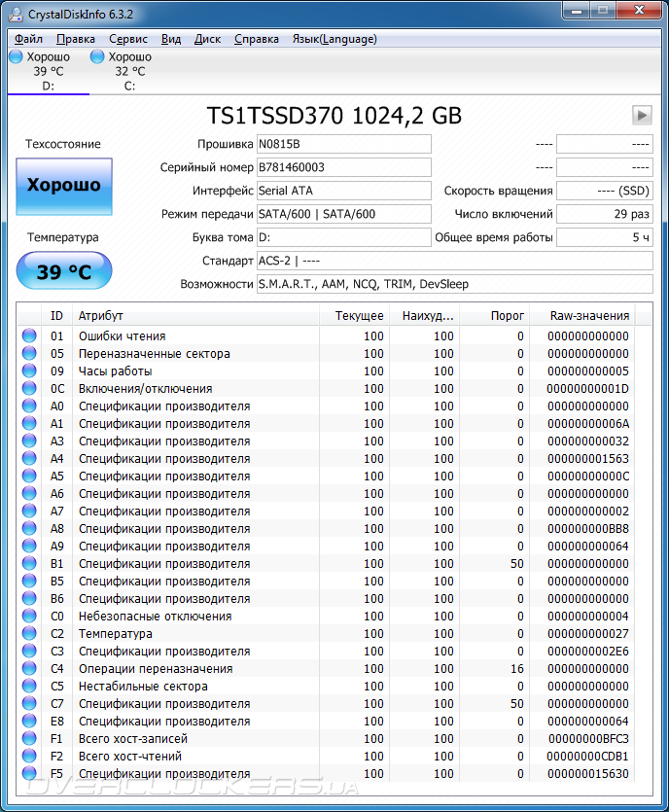The image size is (669, 812).
Task: Open the Справка menu
Action: coord(257,39)
